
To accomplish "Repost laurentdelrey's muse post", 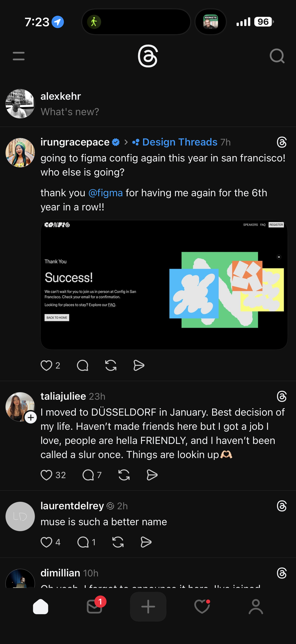I will 118,542.
